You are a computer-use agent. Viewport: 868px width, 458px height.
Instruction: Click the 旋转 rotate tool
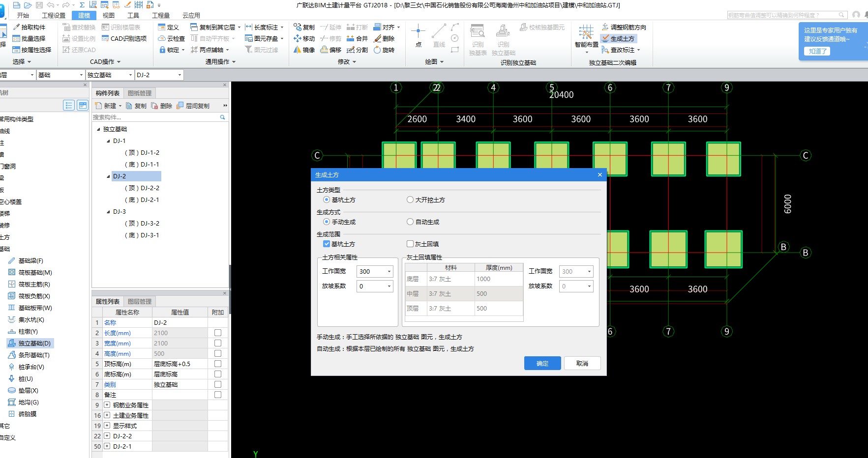[384, 50]
